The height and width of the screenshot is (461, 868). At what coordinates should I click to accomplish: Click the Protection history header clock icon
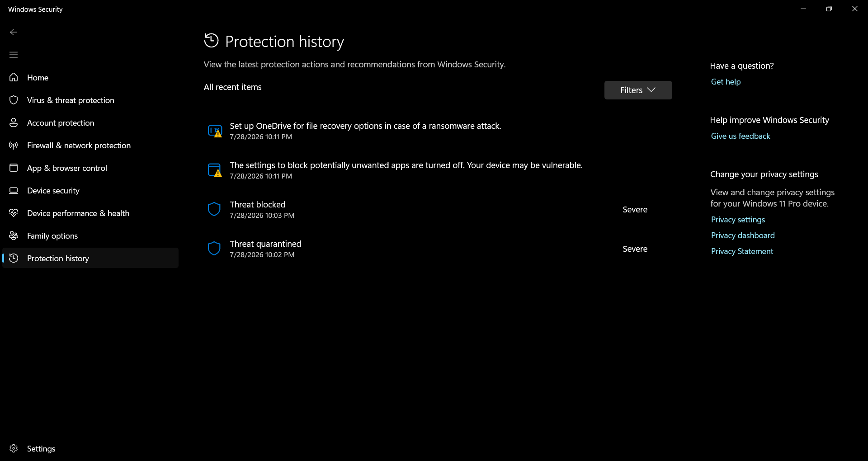[211, 41]
